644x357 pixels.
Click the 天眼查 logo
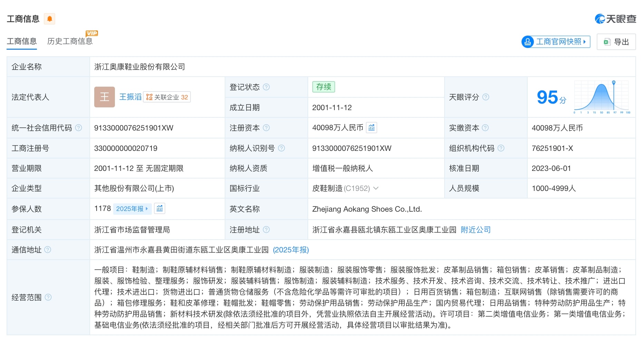[615, 19]
